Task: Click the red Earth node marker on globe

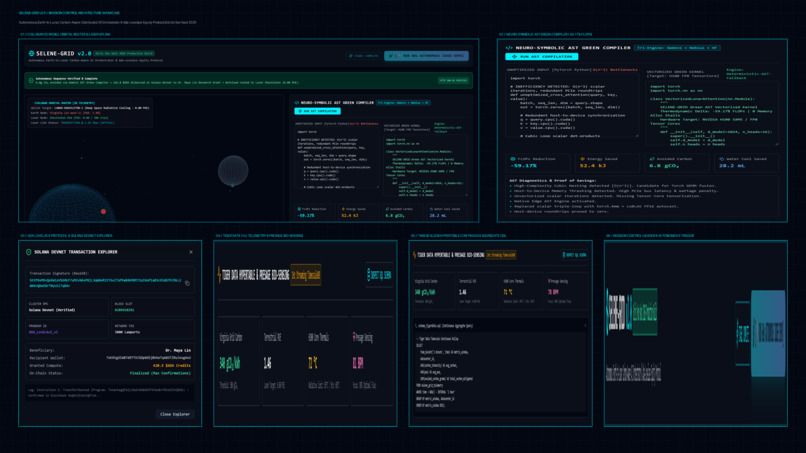Action: [103, 211]
